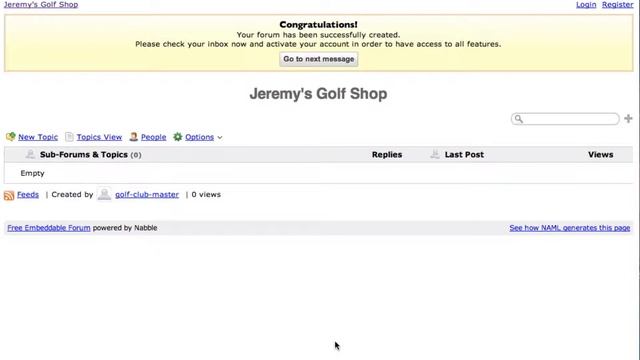640x360 pixels.
Task: Open the golf-club-master profile link
Action: (147, 195)
